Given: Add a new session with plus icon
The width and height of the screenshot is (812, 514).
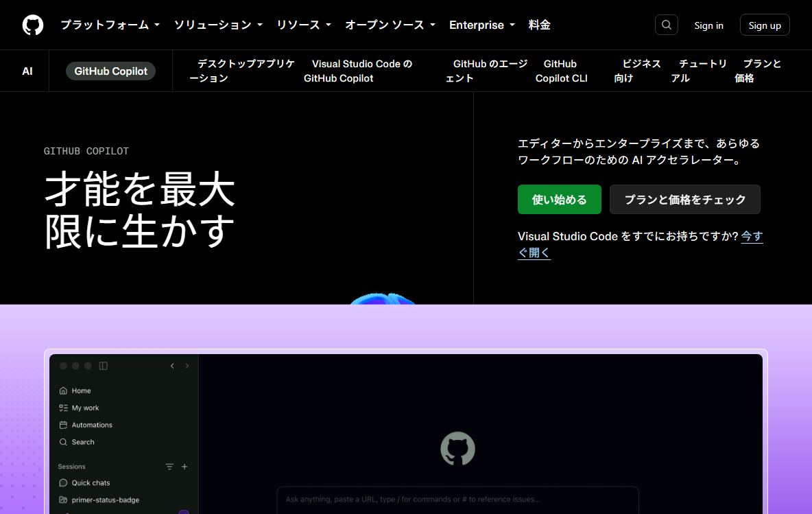Looking at the screenshot, I should 184,467.
